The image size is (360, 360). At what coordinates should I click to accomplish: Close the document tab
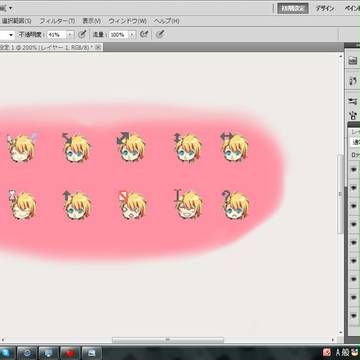pyautogui.click(x=98, y=47)
